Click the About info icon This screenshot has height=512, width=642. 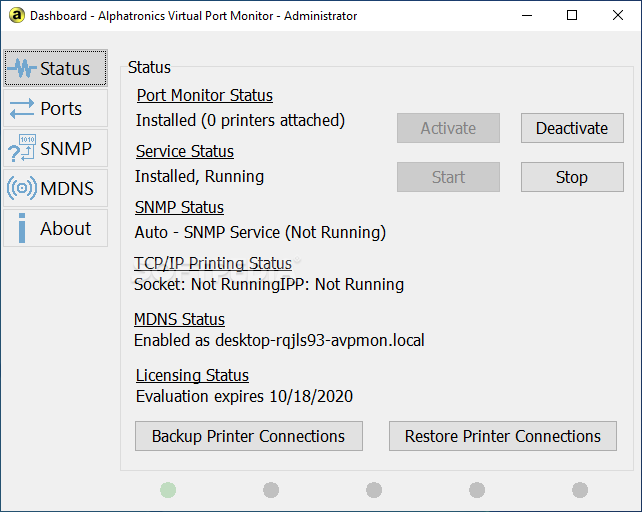[22, 228]
